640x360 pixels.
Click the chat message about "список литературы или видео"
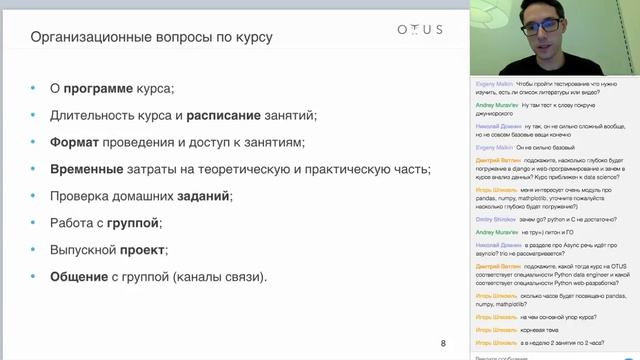pyautogui.click(x=547, y=88)
